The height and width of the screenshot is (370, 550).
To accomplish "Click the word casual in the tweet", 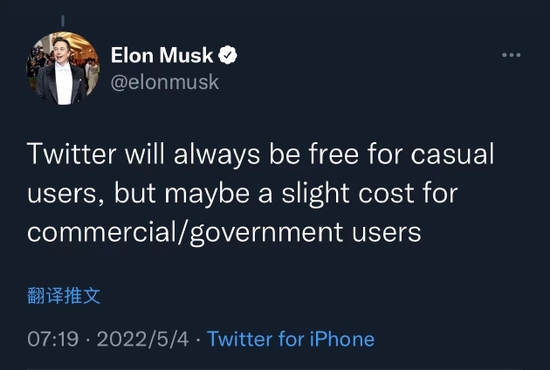I will (x=452, y=154).
